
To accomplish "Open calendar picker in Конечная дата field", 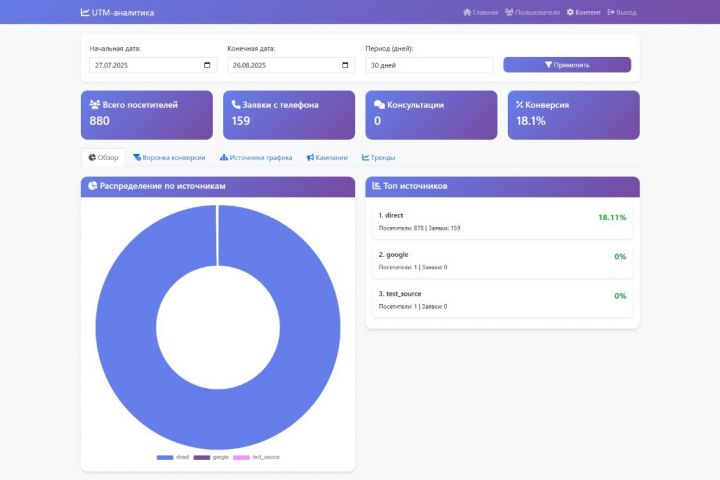I will pos(345,65).
